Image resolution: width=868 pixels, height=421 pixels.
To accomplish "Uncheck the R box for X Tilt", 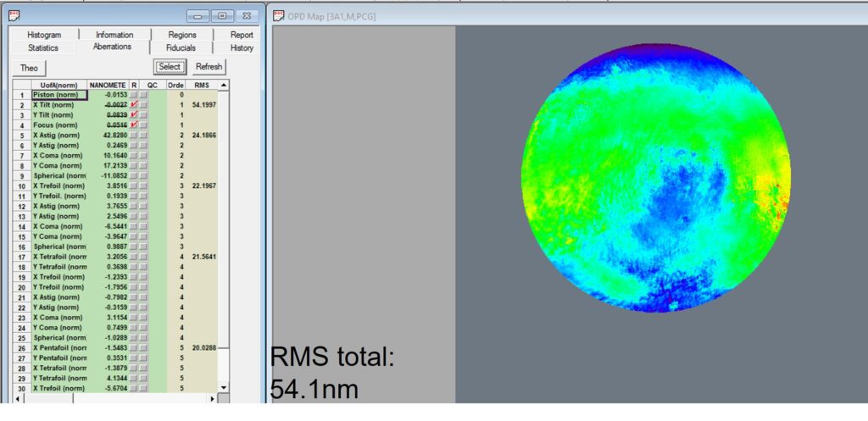I will pyautogui.click(x=134, y=105).
